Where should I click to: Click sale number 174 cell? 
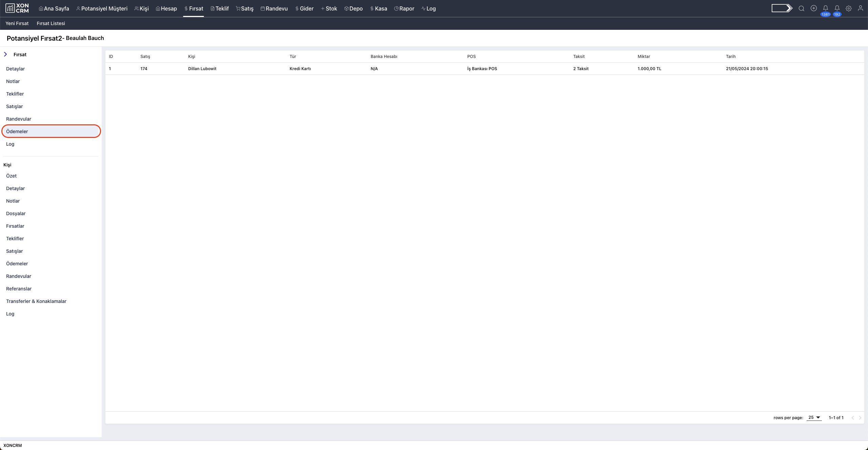click(x=144, y=69)
